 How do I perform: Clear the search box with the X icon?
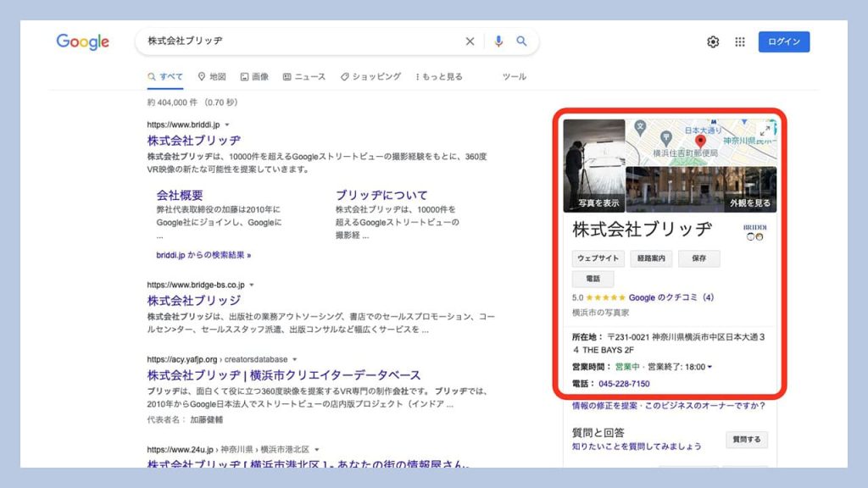pyautogui.click(x=470, y=42)
